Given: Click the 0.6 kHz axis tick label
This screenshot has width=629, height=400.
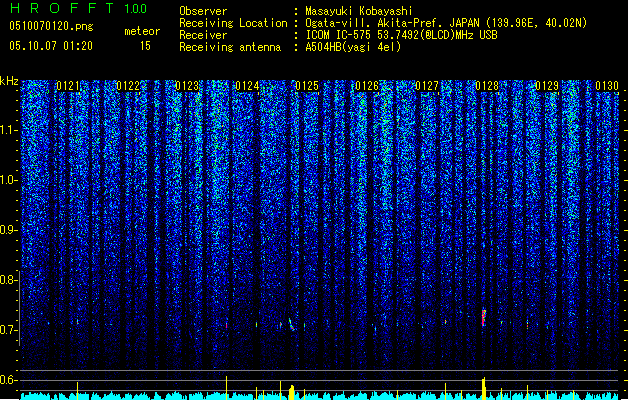Looking at the screenshot, I should 9,380.
